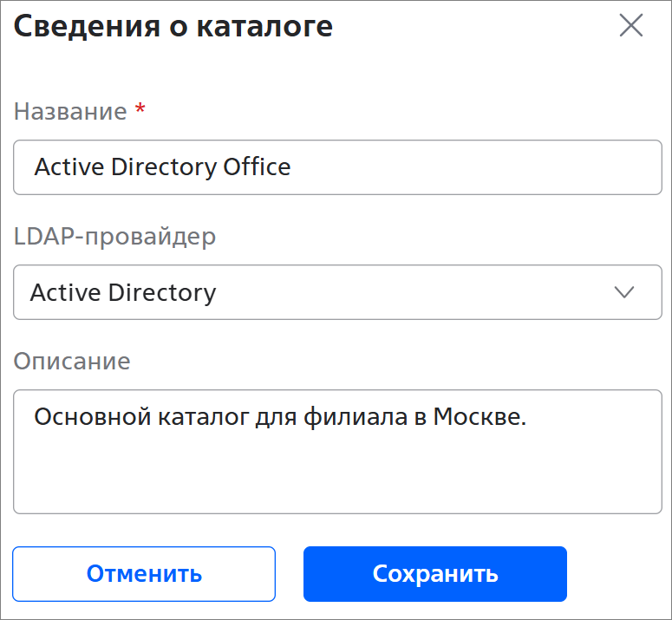Cancel changes with Отменить

coord(144,574)
